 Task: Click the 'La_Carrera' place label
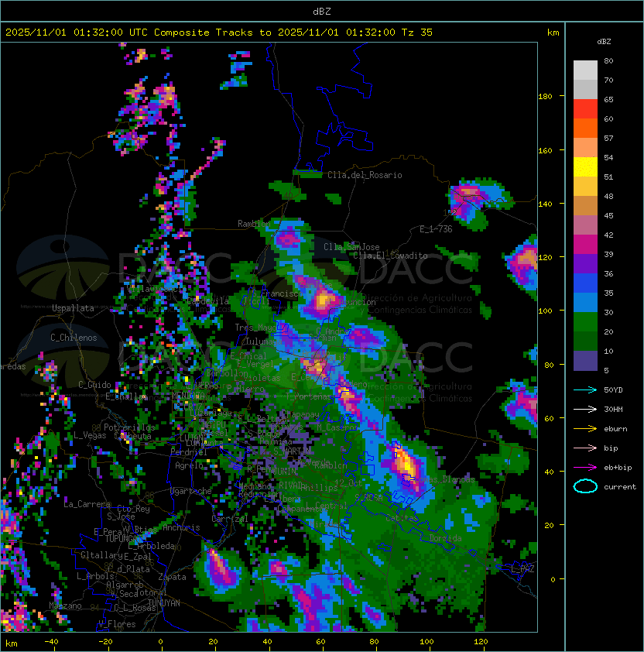87,504
